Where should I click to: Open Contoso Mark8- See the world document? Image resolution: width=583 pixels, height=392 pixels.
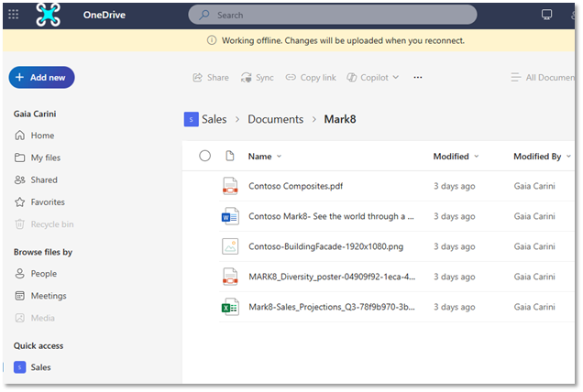coord(331,216)
